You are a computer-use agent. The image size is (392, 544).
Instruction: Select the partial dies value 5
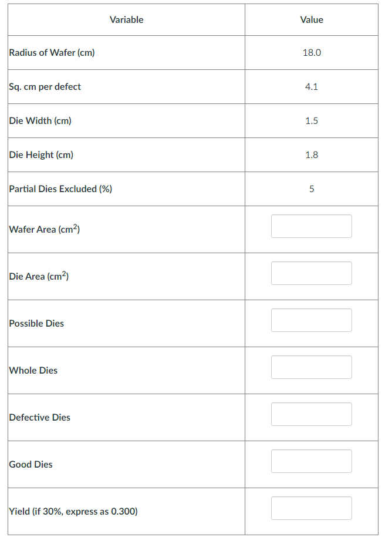coord(312,189)
